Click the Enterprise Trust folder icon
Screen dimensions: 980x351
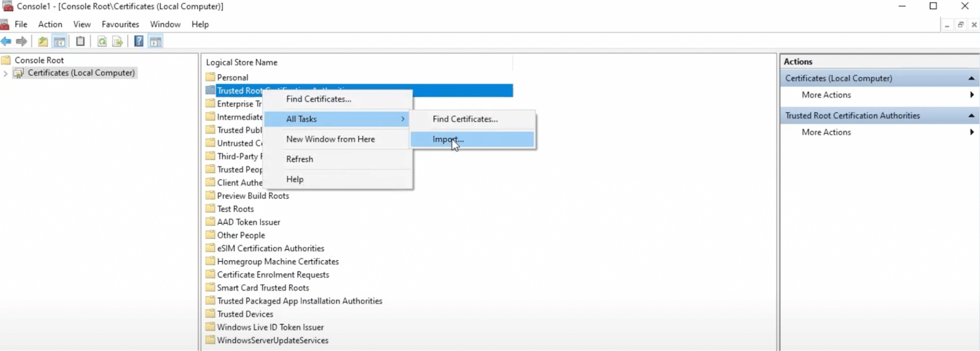(211, 104)
